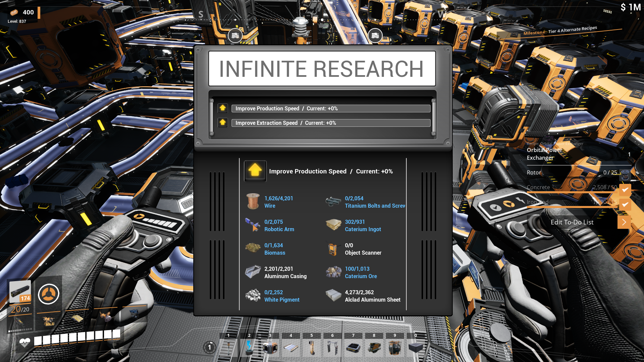Select hotbar slot 0
The height and width of the screenshot is (362, 644).
point(416,345)
